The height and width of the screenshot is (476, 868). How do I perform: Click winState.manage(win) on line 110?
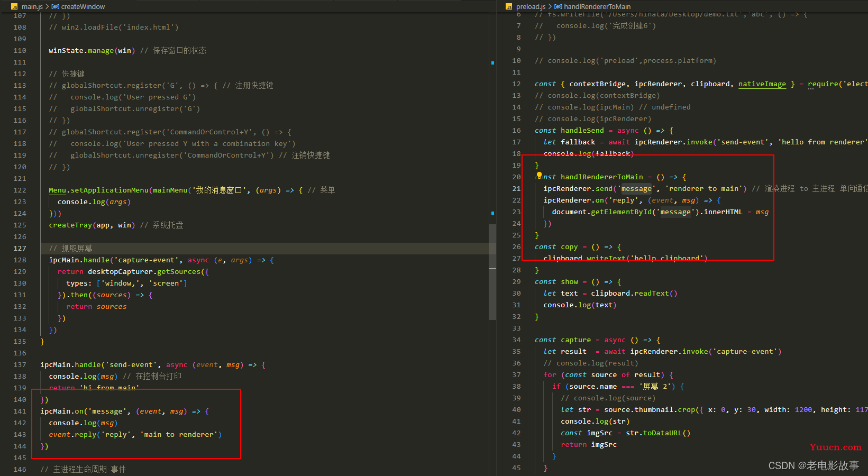92,51
